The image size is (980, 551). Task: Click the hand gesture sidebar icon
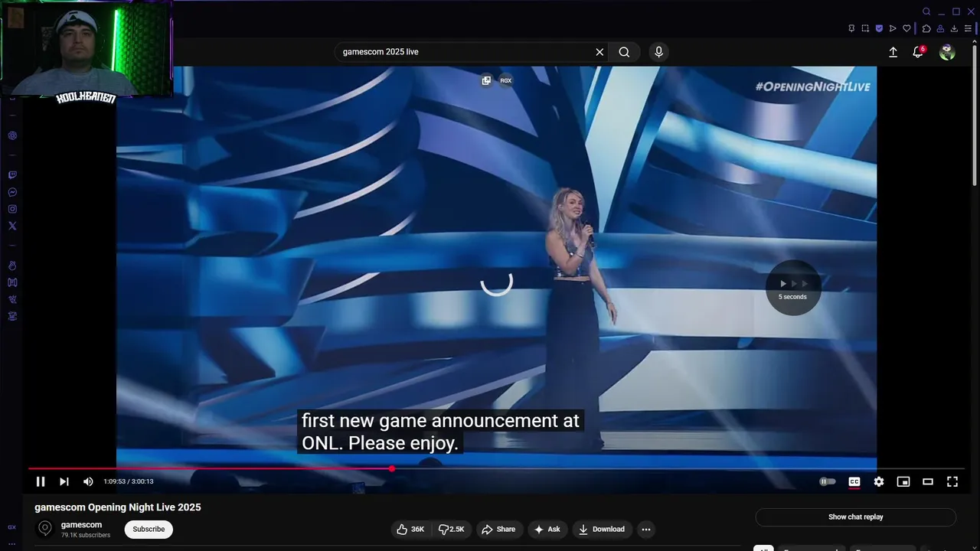tap(12, 266)
